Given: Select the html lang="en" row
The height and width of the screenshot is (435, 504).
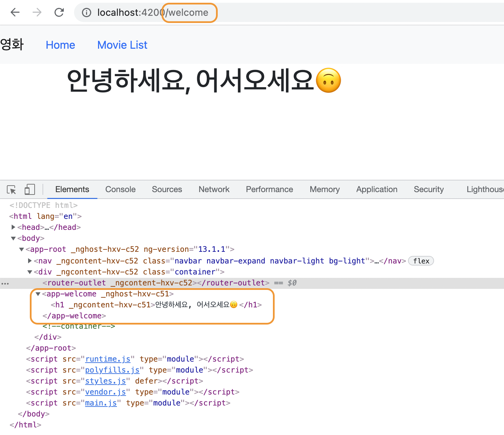Looking at the screenshot, I should pyautogui.click(x=45, y=216).
